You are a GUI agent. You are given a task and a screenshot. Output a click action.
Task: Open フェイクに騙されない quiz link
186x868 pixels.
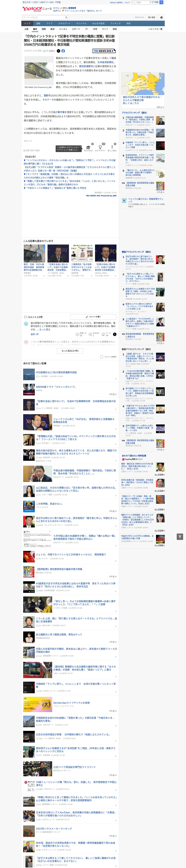[146, 200]
